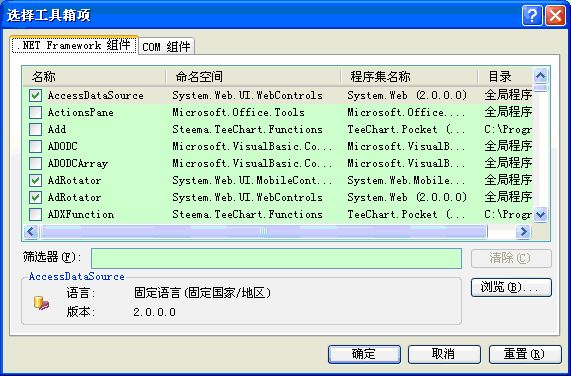Click the horizontal scroll left arrow
The height and width of the screenshot is (376, 571).
tap(31, 231)
